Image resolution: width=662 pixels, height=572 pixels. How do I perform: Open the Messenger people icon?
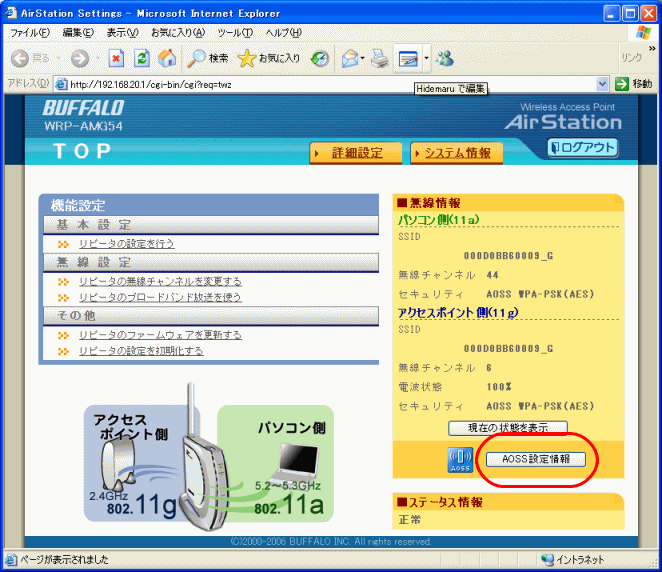445,58
